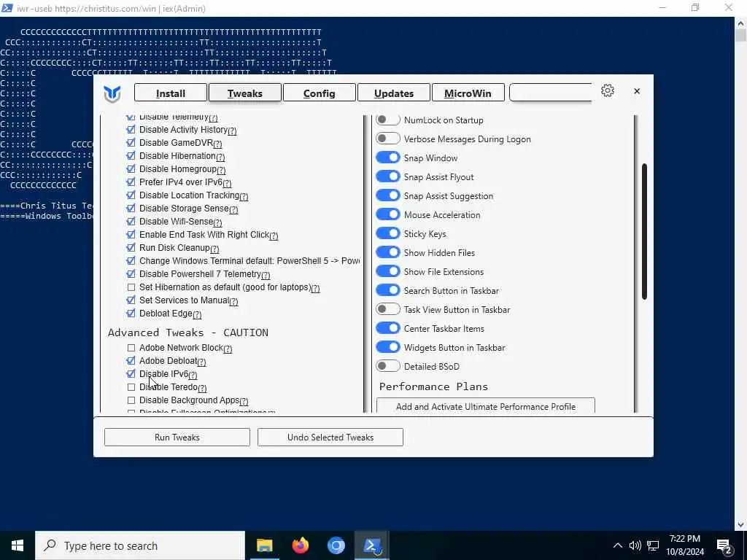
Task: Click the Run Tweaks button
Action: pyautogui.click(x=177, y=437)
